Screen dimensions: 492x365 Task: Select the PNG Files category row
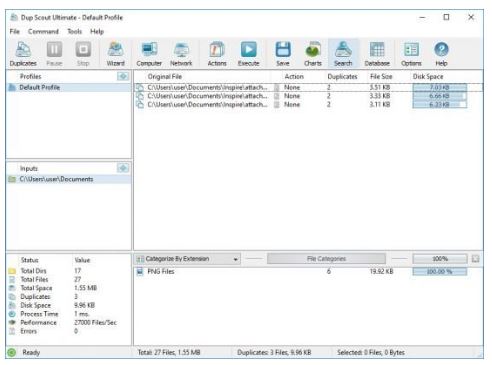point(308,272)
